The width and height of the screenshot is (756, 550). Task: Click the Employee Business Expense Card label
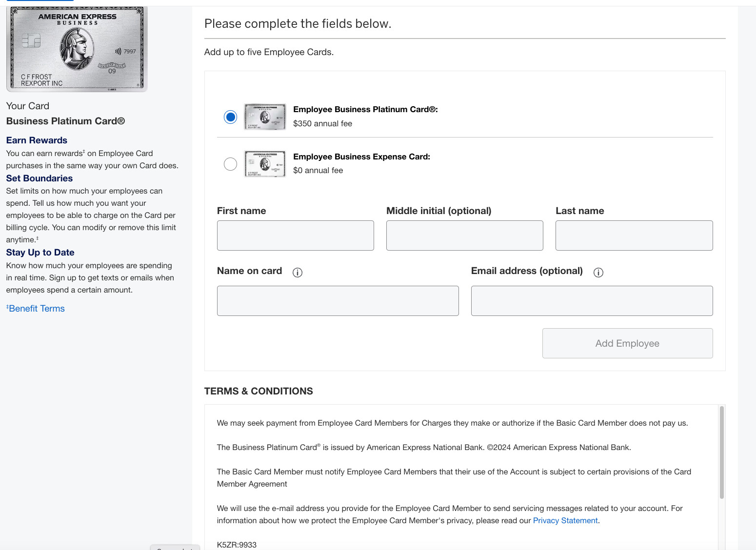coord(361,157)
